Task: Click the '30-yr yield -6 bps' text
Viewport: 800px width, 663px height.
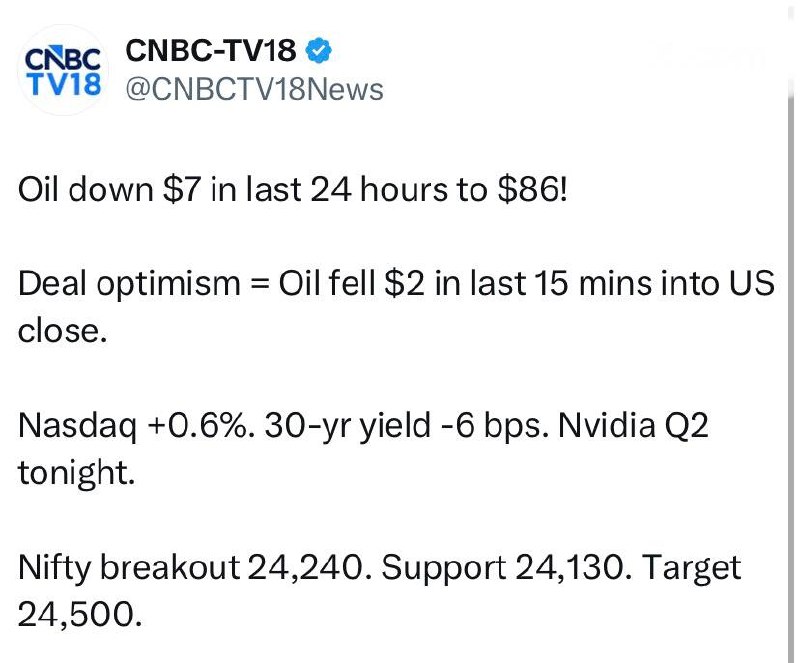Action: pyautogui.click(x=407, y=426)
